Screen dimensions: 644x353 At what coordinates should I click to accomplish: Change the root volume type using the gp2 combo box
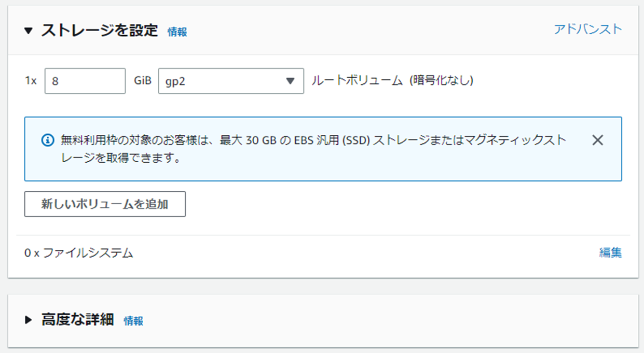coord(230,81)
